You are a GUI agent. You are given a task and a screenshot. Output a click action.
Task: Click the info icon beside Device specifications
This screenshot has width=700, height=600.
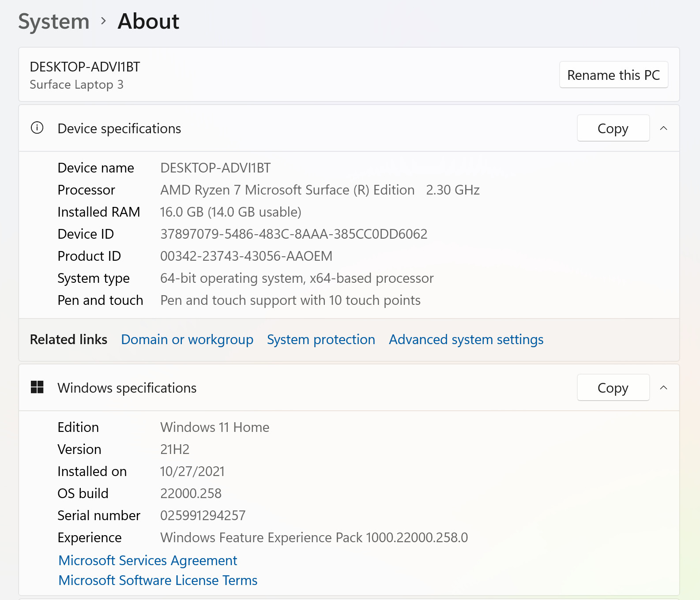(37, 128)
